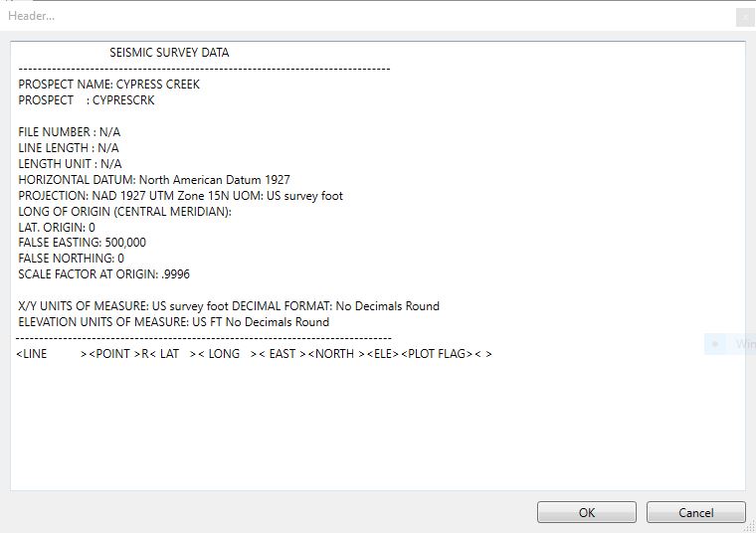Select the HORIZONTAL DATUM line
The width and height of the screenshot is (756, 533).
(154, 180)
